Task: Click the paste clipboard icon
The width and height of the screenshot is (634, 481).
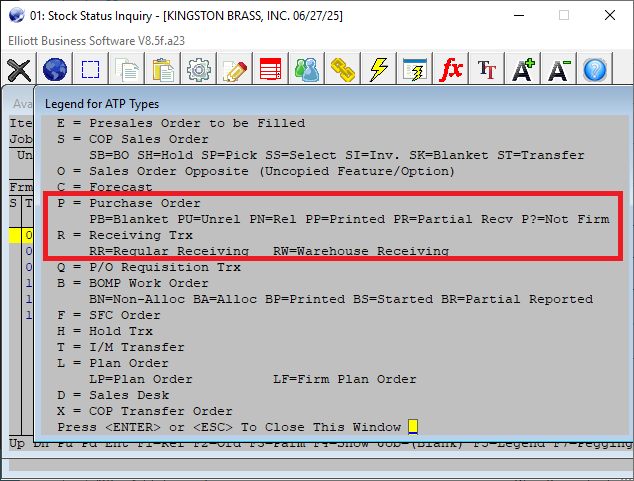Action: pyautogui.click(x=163, y=70)
